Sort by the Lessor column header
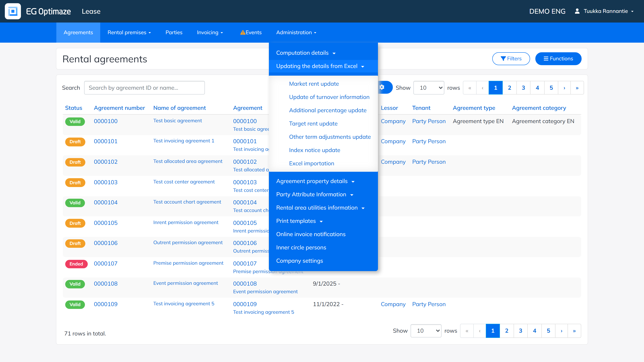The height and width of the screenshot is (362, 644). click(x=389, y=108)
